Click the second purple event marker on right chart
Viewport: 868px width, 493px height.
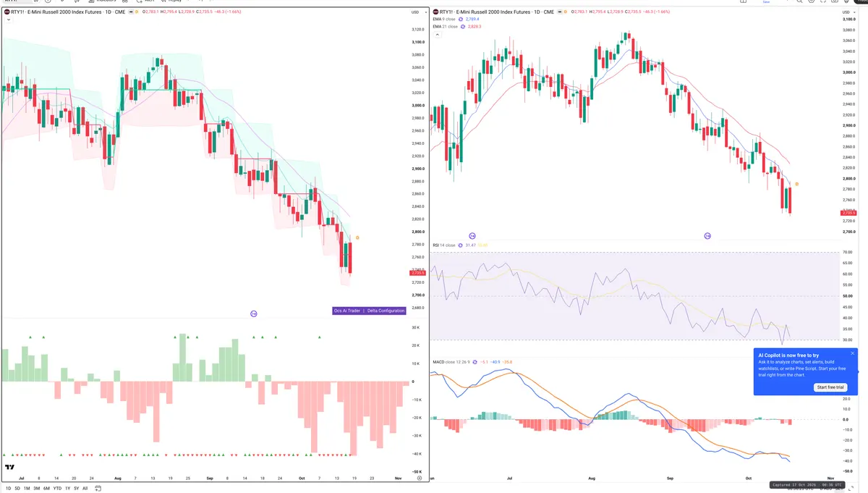tap(707, 236)
